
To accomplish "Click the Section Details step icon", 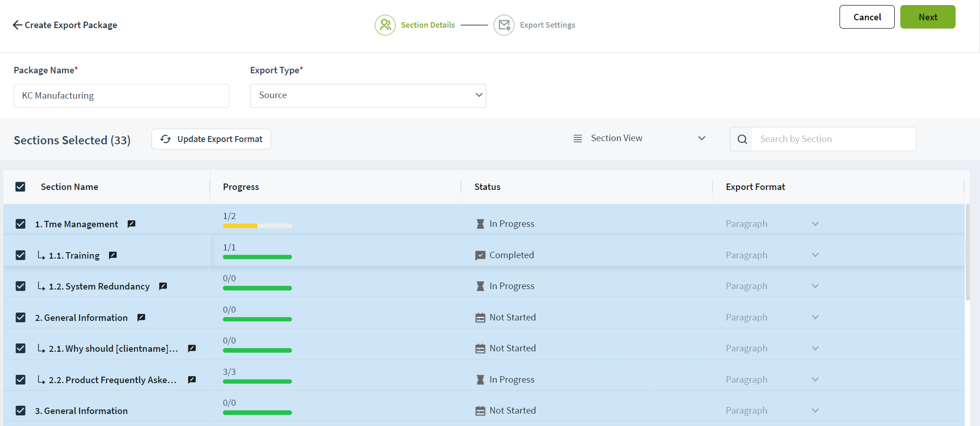I will pyautogui.click(x=385, y=25).
